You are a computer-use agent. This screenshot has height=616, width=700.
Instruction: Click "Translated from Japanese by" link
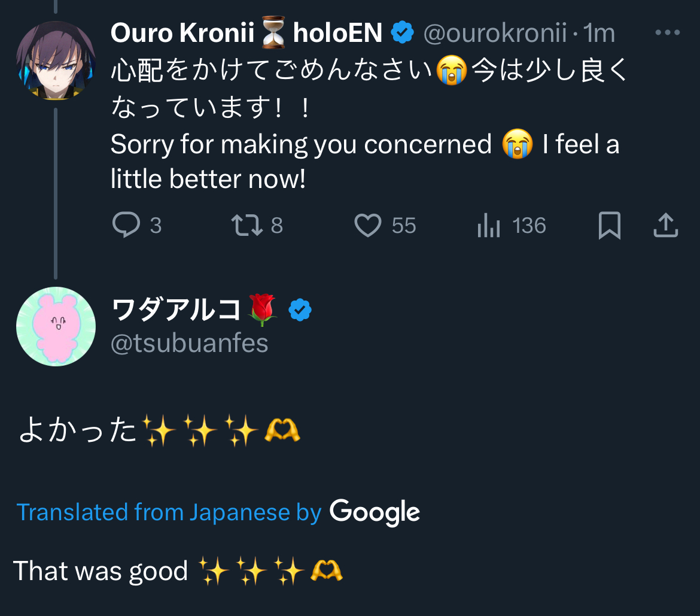pyautogui.click(x=169, y=512)
